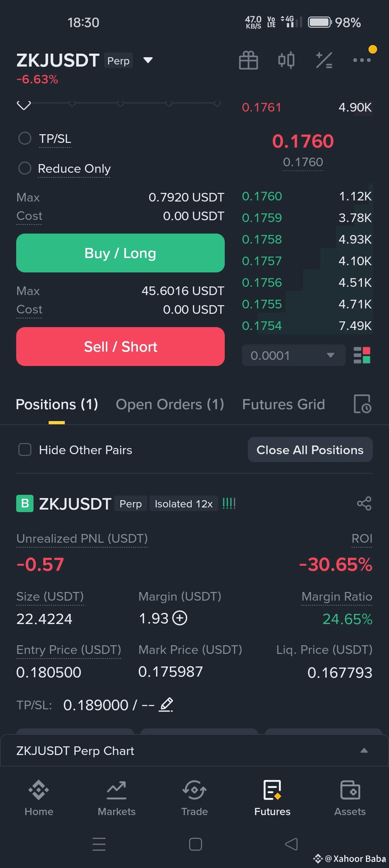Set the order amount percentage slider
Screen dimensions: 389x868
click(x=120, y=104)
